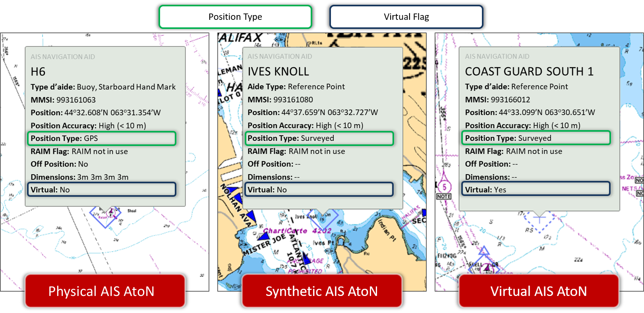Click the IVES KNOLL popup title
This screenshot has width=644, height=313.
coord(278,71)
